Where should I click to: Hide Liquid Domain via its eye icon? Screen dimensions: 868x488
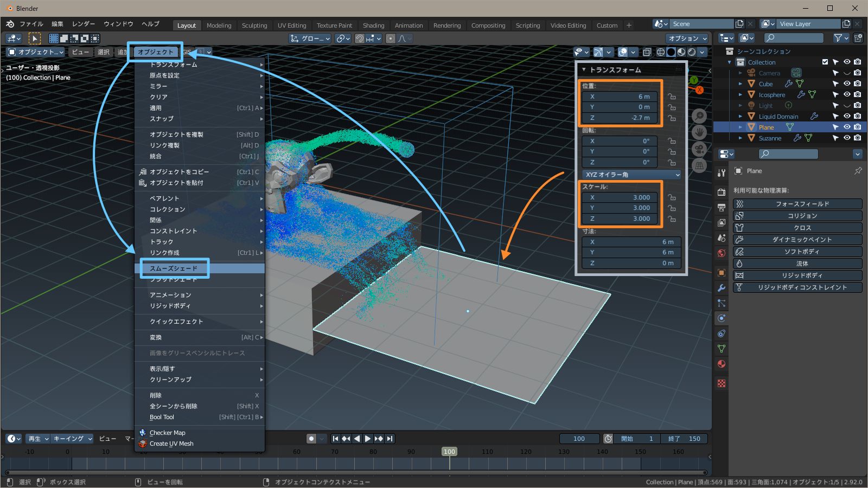point(847,116)
